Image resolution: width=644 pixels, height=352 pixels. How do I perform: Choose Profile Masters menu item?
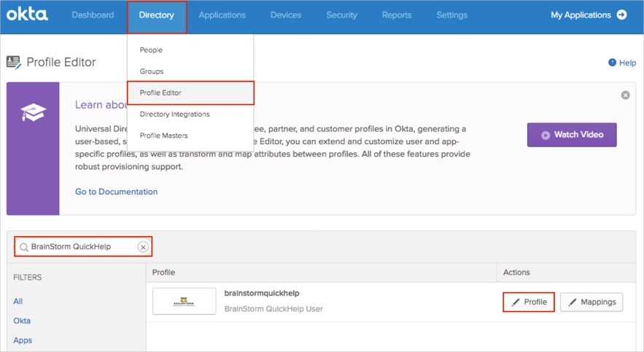click(x=164, y=136)
